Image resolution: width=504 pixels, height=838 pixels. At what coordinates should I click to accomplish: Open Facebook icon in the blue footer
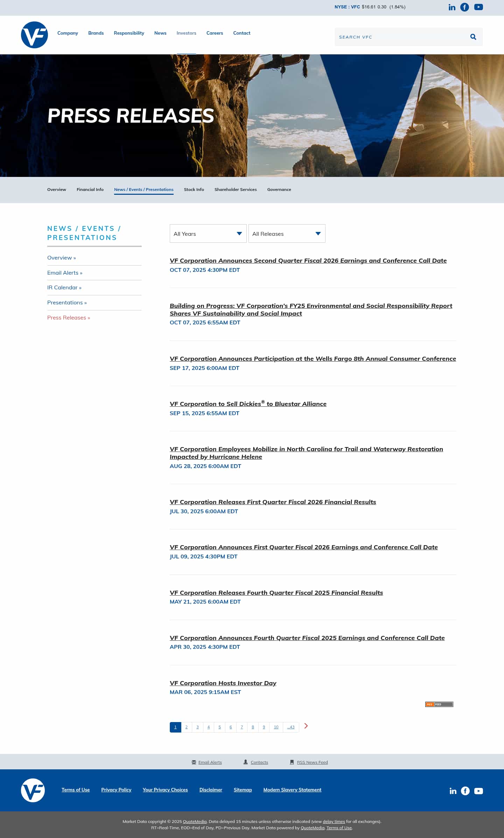point(465,791)
